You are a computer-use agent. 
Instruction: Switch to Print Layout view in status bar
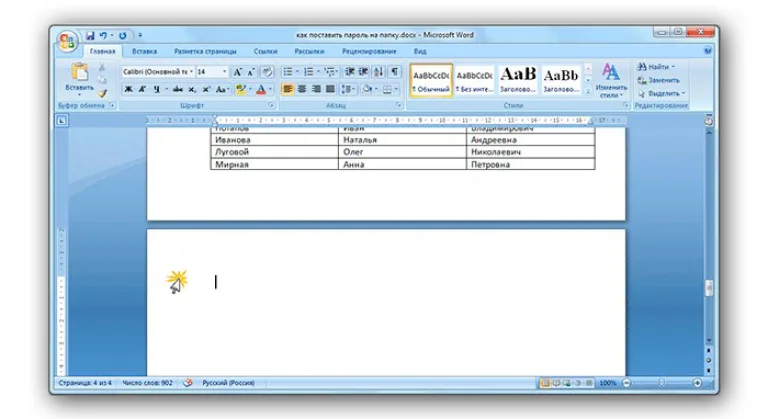coord(545,383)
